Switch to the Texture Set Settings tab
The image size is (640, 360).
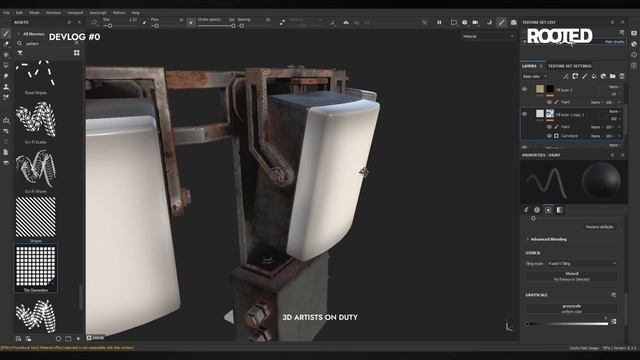point(569,66)
